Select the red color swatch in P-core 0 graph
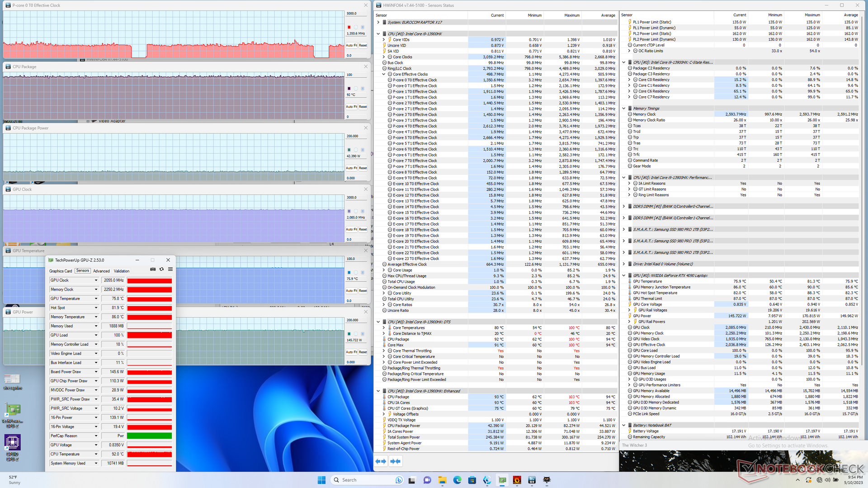Screen dimensions: 868x488 [349, 27]
